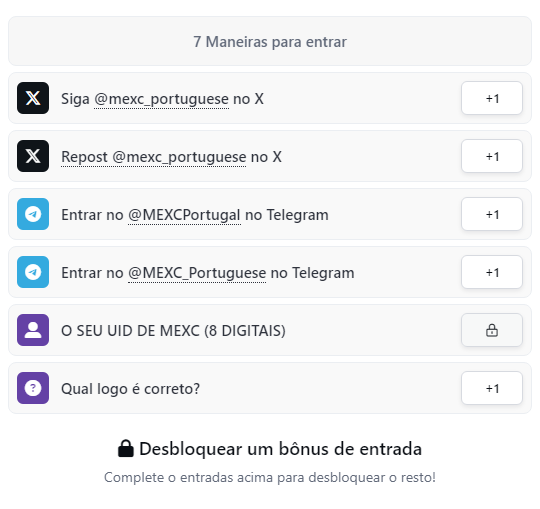This screenshot has width=540, height=509.
Task: Claim +1 for Repost @mexc_portuguese no X
Action: click(492, 156)
